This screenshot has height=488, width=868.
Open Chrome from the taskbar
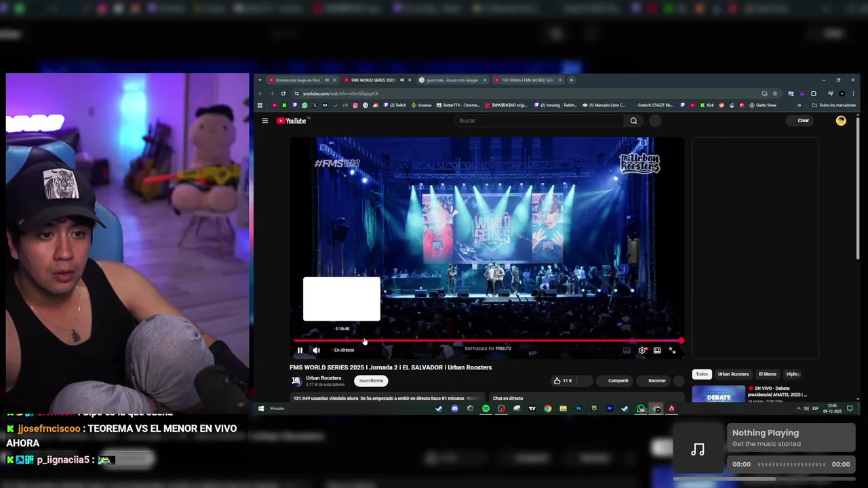(x=547, y=409)
